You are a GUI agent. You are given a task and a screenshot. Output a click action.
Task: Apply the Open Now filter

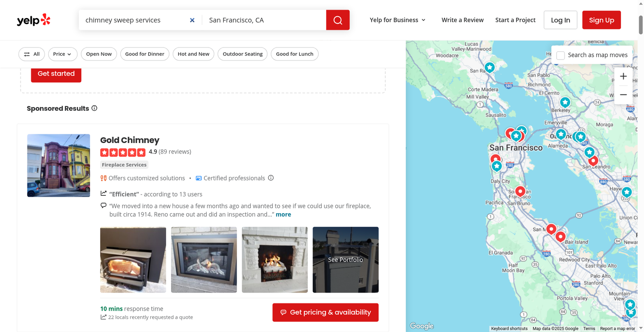coord(99,54)
